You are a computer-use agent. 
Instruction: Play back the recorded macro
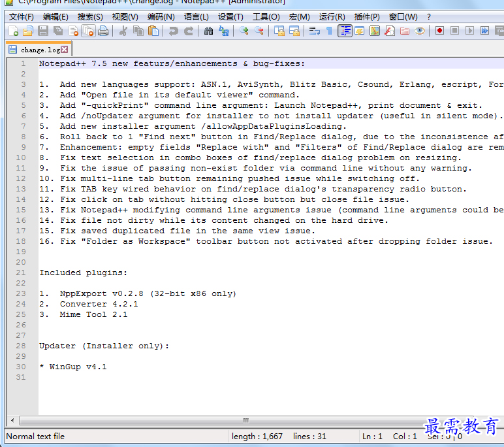(469, 31)
